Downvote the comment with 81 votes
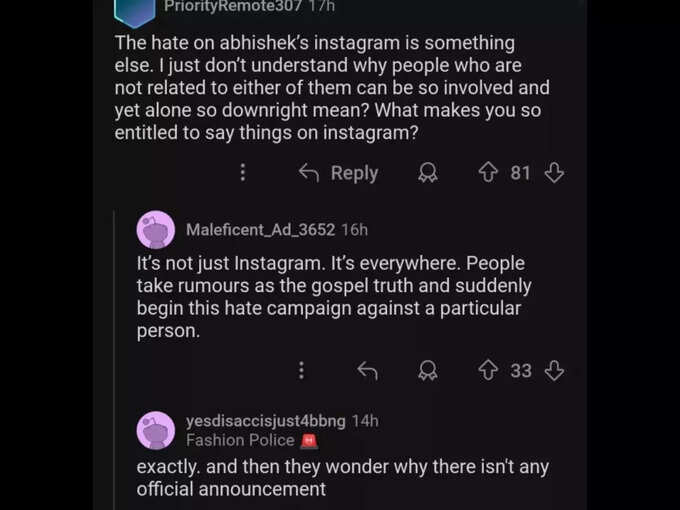The image size is (680, 510). 554,172
